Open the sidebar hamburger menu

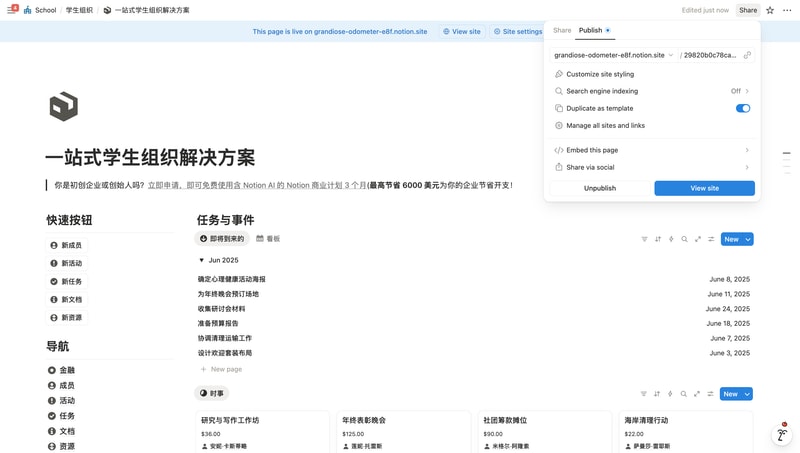tap(11, 10)
